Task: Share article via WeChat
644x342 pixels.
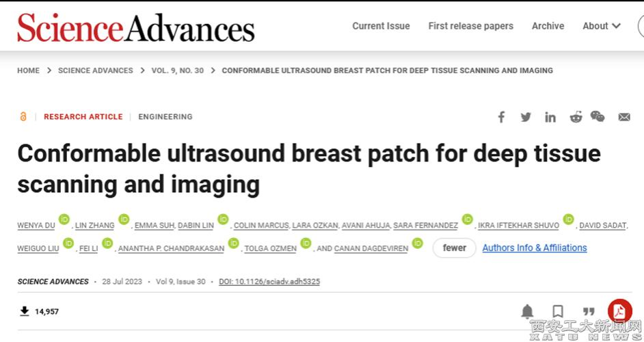Action: pos(598,117)
